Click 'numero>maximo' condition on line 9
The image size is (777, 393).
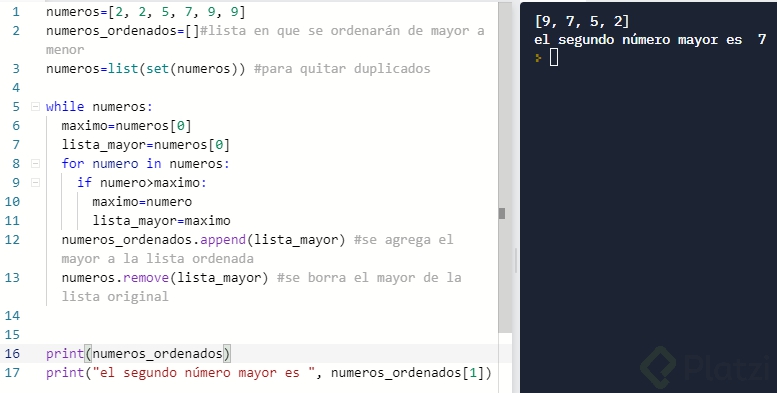point(150,182)
